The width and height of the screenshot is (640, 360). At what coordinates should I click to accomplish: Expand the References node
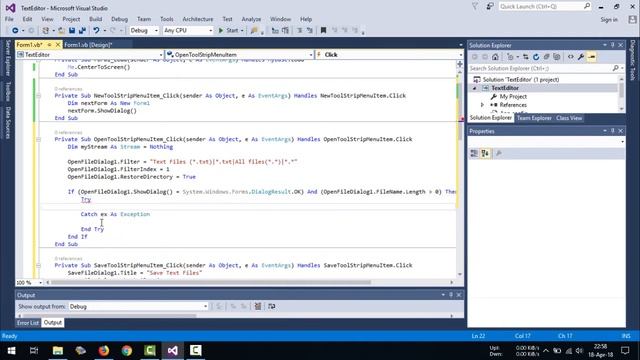pos(482,105)
